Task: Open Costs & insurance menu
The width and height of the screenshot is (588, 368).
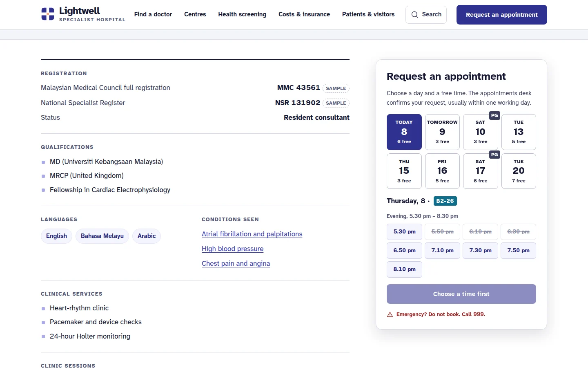Action: click(x=304, y=14)
